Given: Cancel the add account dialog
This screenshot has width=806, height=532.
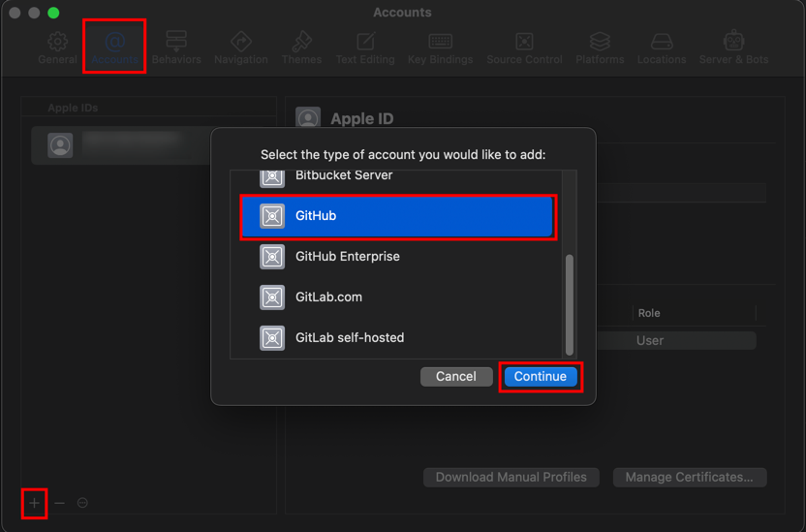Looking at the screenshot, I should click(x=455, y=377).
